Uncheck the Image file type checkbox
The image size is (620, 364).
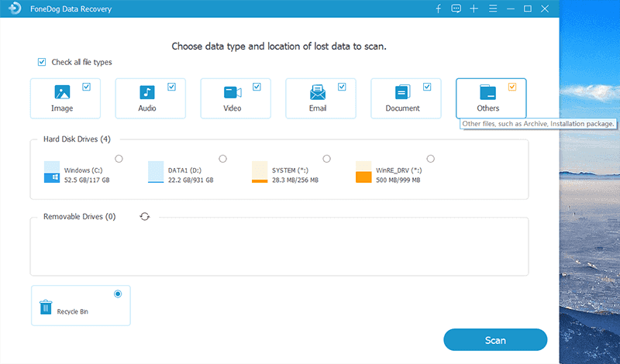[x=86, y=87]
